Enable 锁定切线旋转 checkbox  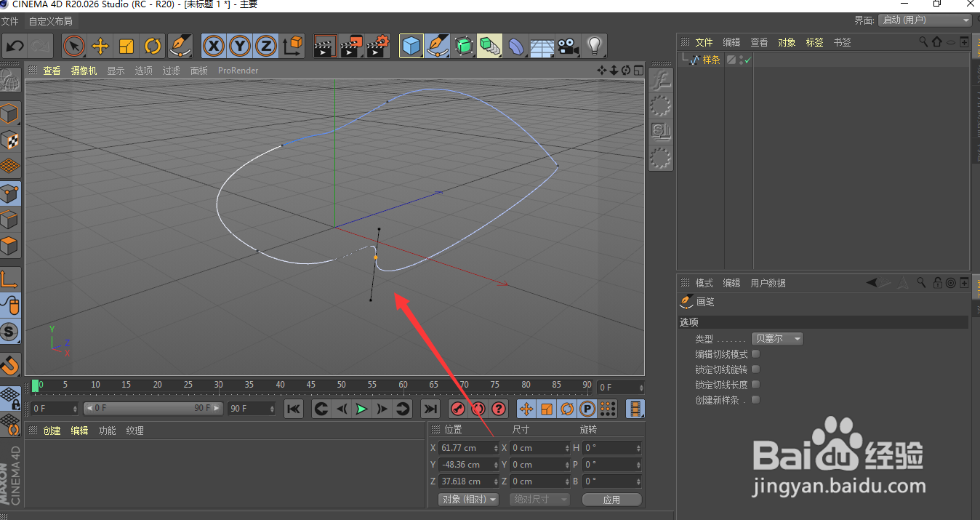pyautogui.click(x=755, y=369)
